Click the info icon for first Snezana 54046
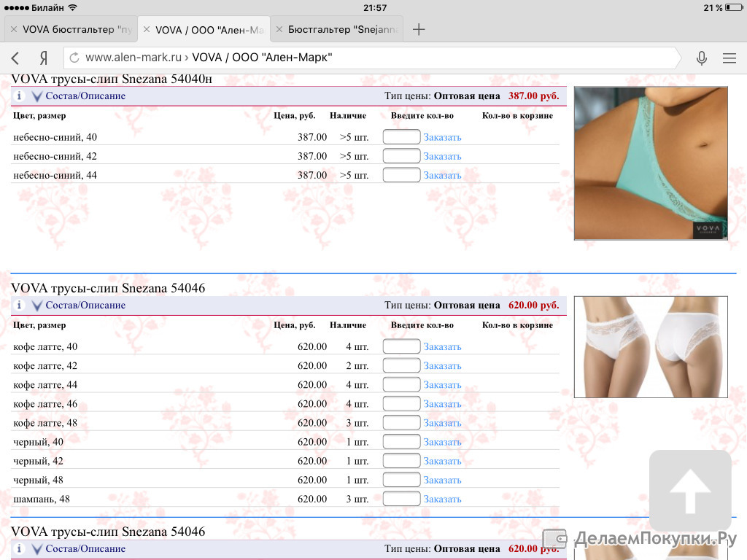 tap(19, 305)
